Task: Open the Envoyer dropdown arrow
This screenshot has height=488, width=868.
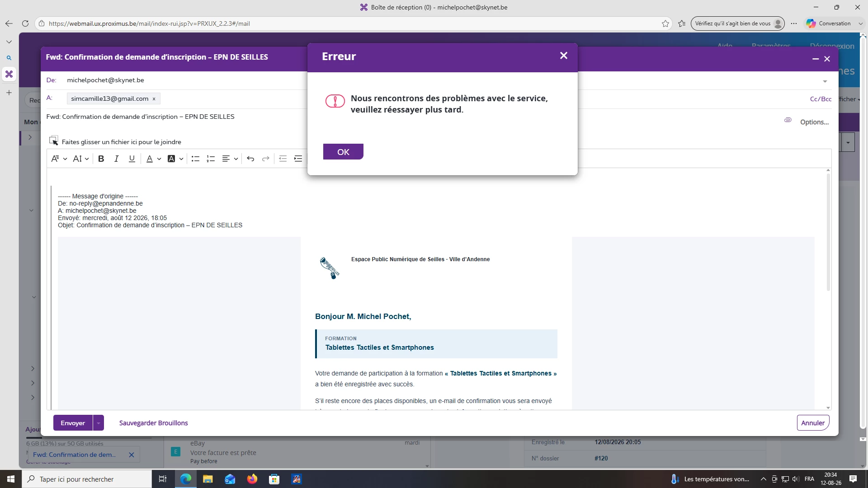Action: pyautogui.click(x=99, y=423)
